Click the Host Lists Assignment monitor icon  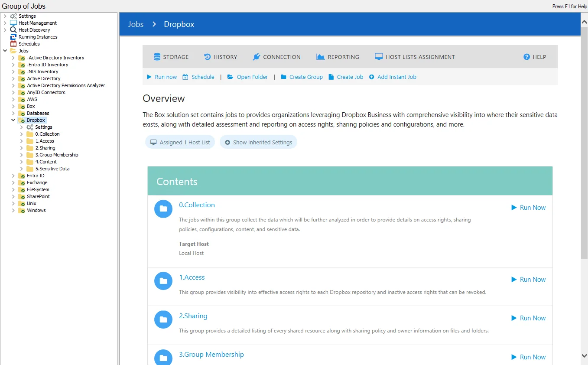click(x=379, y=57)
